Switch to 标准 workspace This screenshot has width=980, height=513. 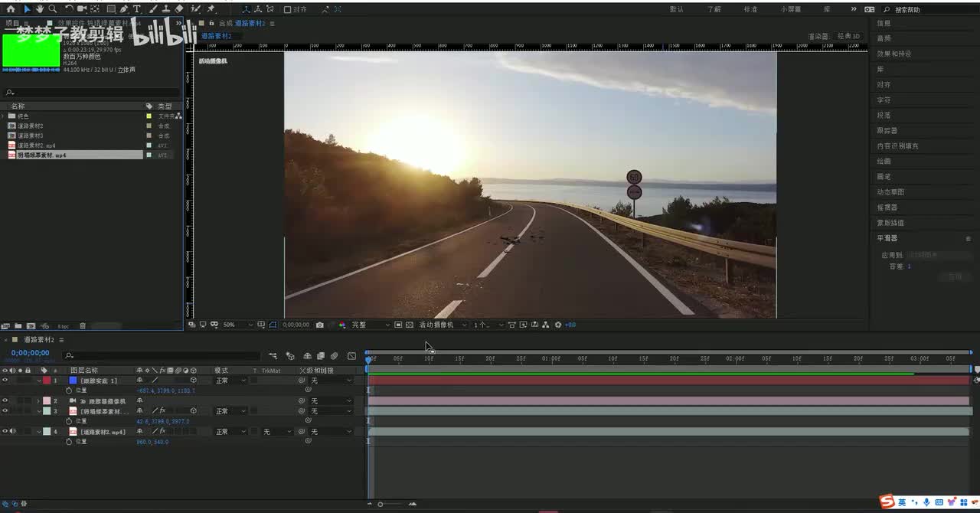click(x=750, y=9)
